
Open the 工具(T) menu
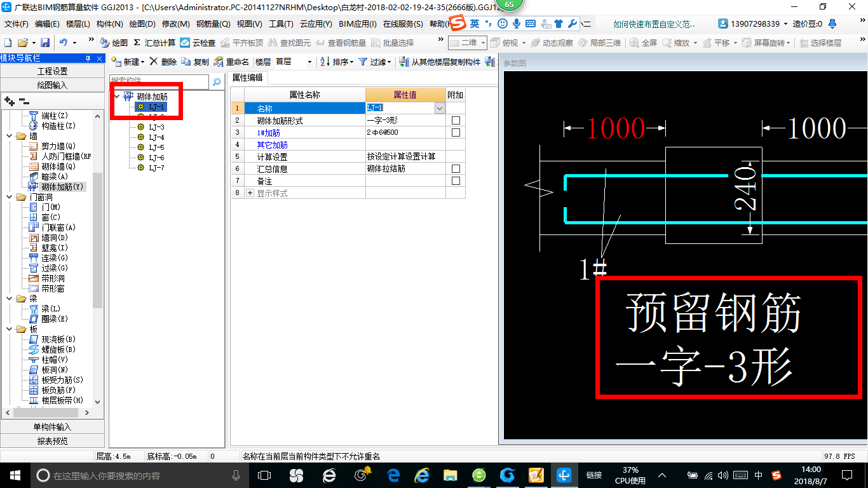[x=281, y=24]
